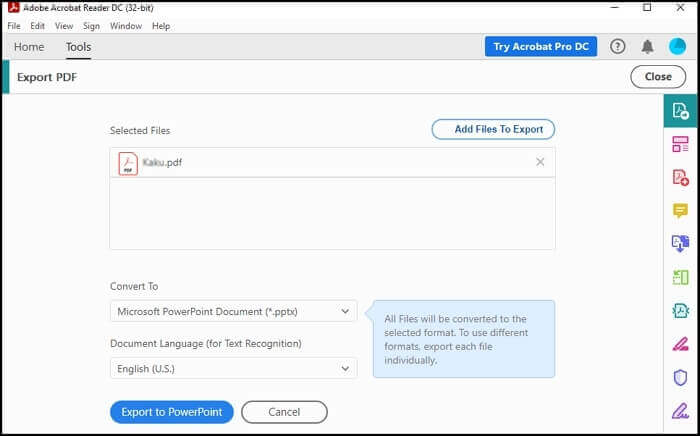The width and height of the screenshot is (700, 436).
Task: Expand the Convert To format dropdown
Action: pos(233,311)
